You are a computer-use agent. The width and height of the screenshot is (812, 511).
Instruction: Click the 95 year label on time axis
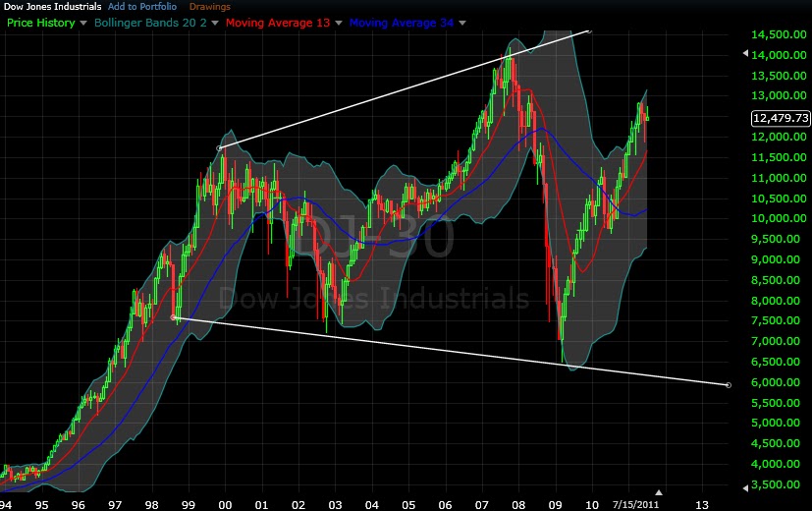pyautogui.click(x=41, y=505)
